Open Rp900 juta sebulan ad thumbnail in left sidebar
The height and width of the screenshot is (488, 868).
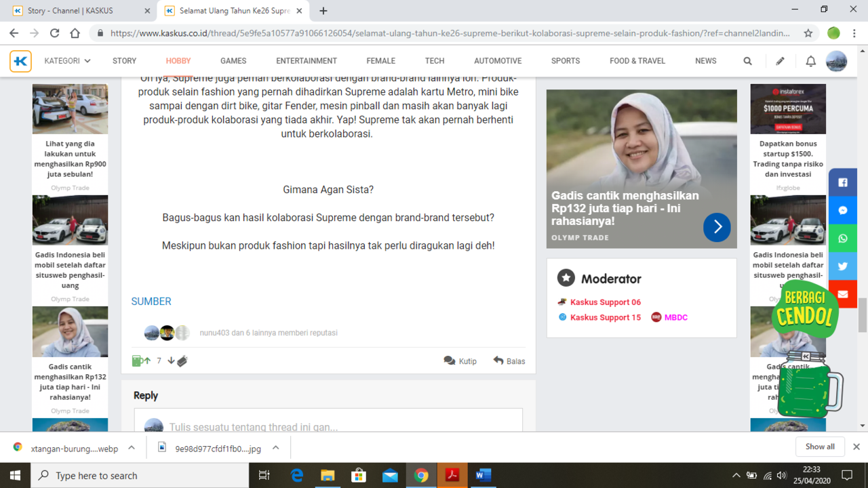click(70, 109)
